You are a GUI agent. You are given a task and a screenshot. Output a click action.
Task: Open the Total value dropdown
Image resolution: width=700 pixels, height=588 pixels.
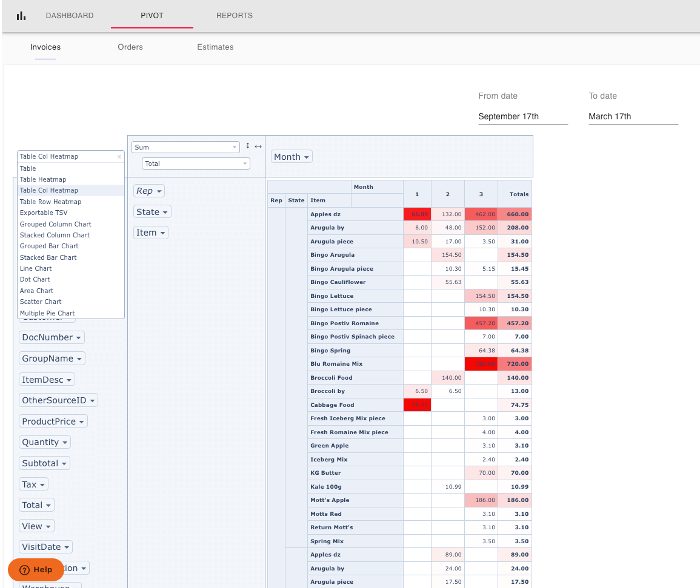pyautogui.click(x=196, y=164)
